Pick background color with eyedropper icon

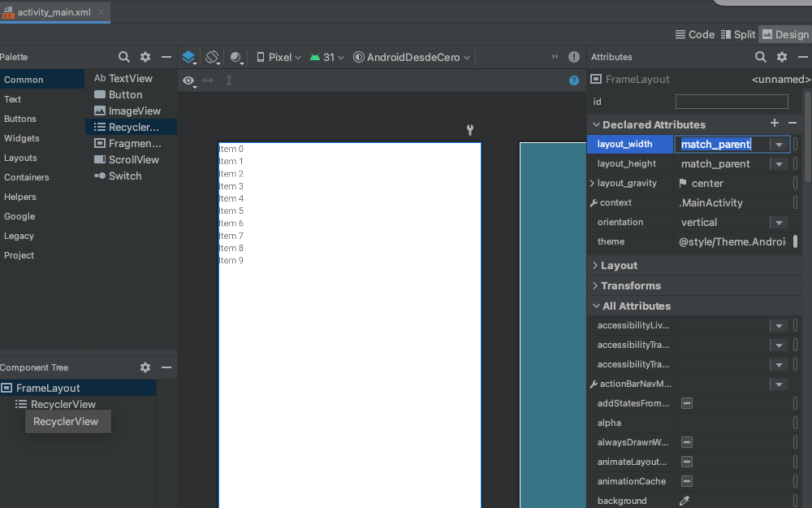685,501
